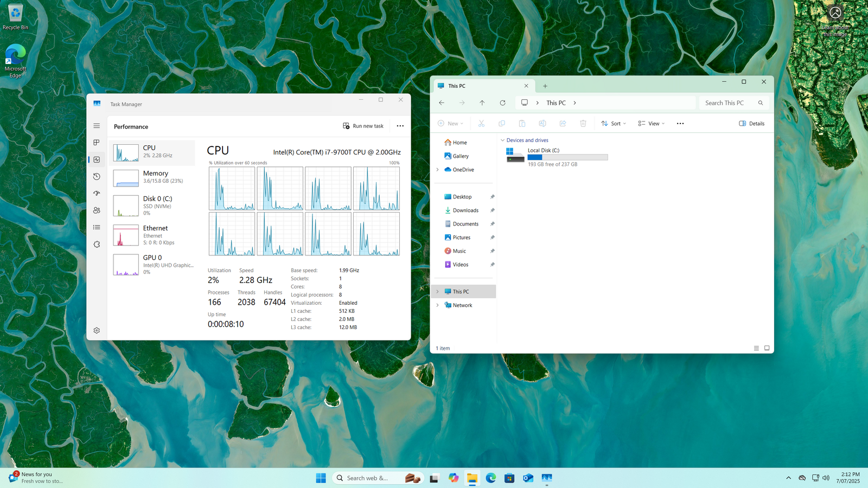Open Services page in Task Manager sidebar
The image size is (868, 488).
[x=97, y=245]
